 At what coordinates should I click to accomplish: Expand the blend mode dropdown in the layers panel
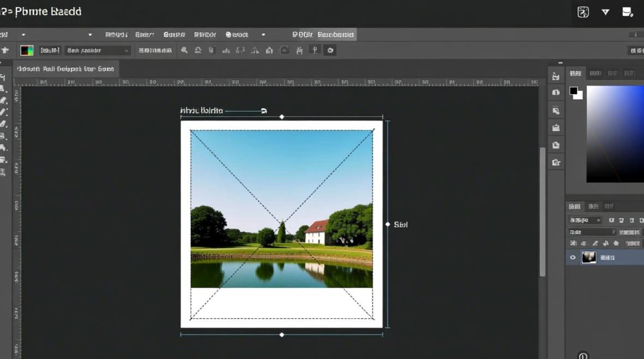(x=592, y=232)
